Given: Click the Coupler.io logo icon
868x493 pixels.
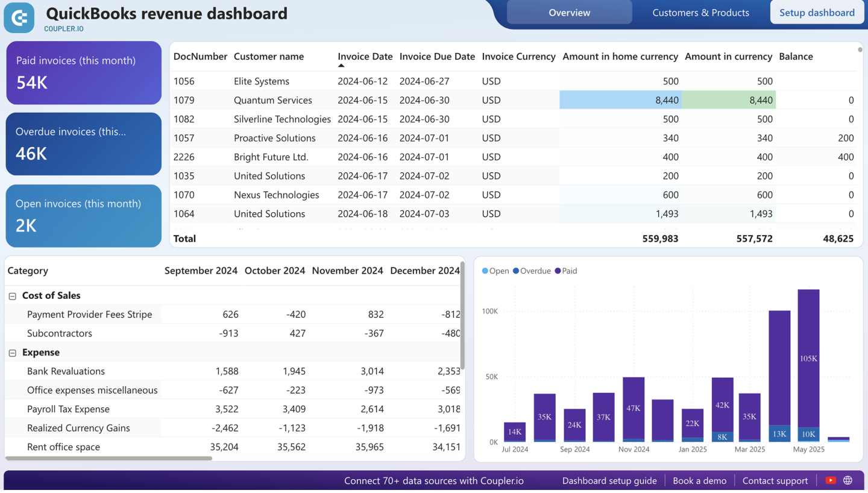Looking at the screenshot, I should [x=18, y=18].
